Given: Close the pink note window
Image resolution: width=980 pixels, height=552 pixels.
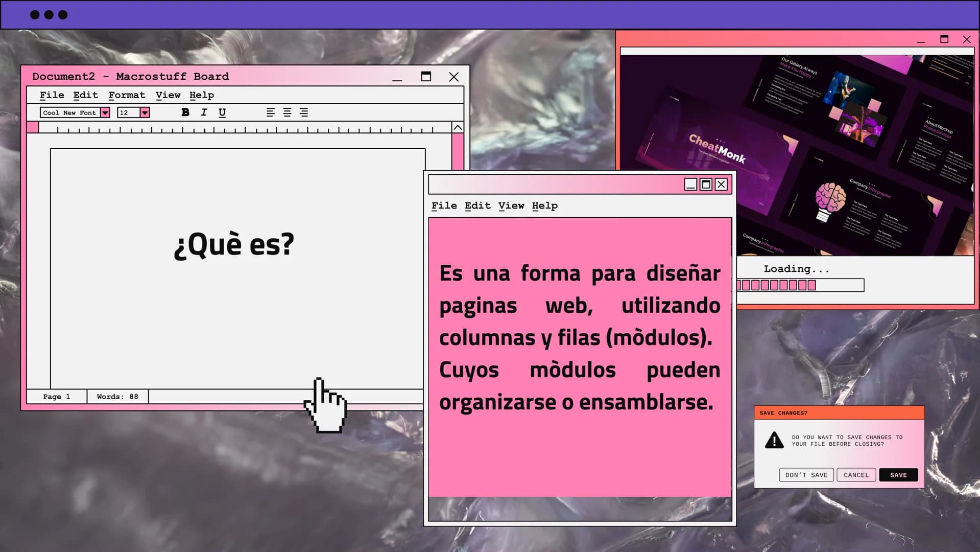Looking at the screenshot, I should pos(721,185).
